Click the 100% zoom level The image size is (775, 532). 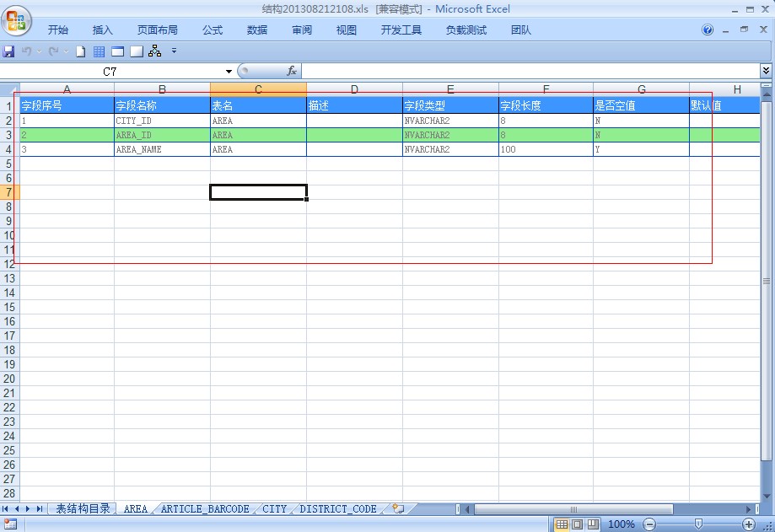[621, 524]
